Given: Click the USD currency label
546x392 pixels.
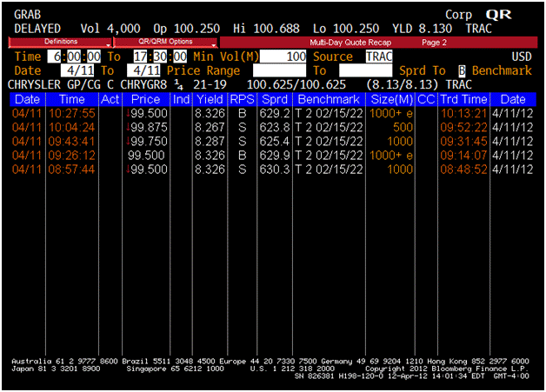Looking at the screenshot, I should 522,56.
